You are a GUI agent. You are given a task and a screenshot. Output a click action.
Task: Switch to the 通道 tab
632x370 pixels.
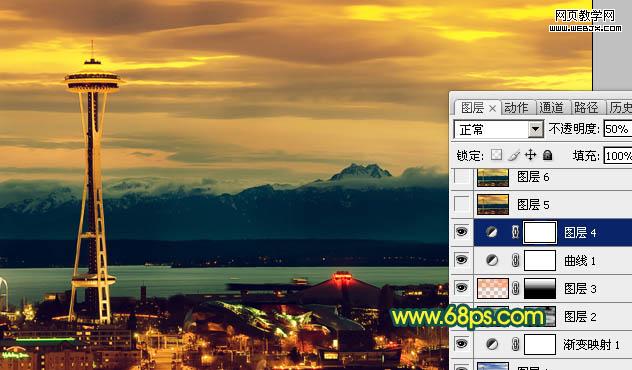[x=551, y=108]
